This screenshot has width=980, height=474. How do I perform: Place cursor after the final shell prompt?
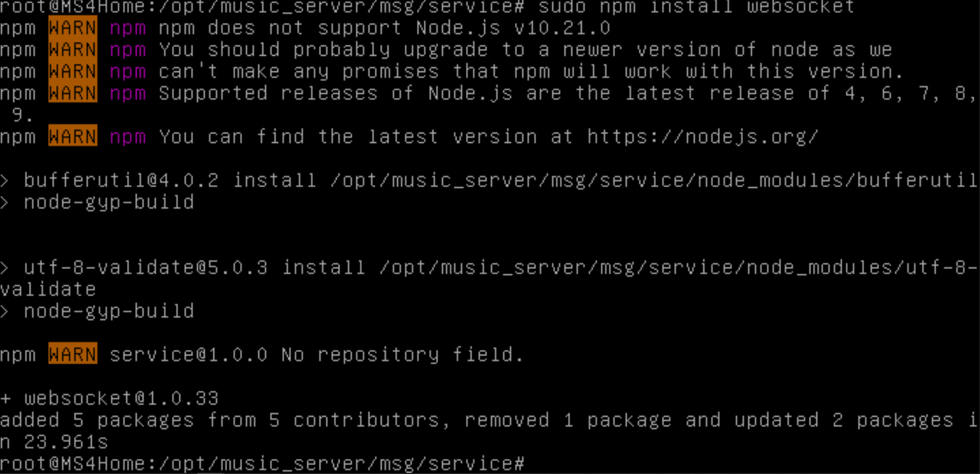tap(530, 464)
